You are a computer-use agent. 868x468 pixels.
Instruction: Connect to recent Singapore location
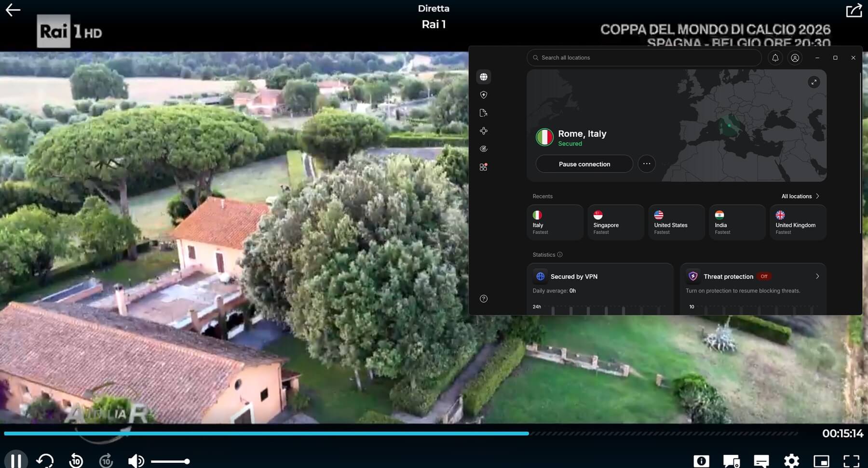[616, 222]
